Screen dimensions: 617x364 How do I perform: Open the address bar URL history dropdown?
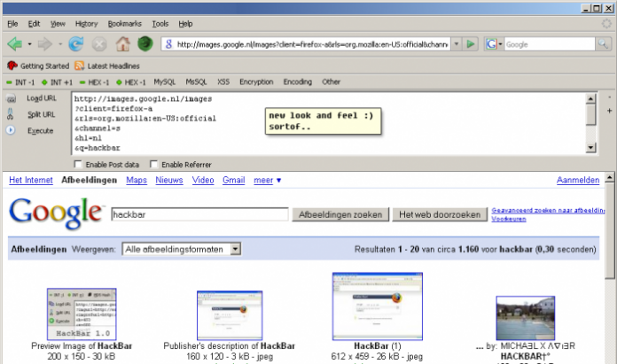point(457,44)
